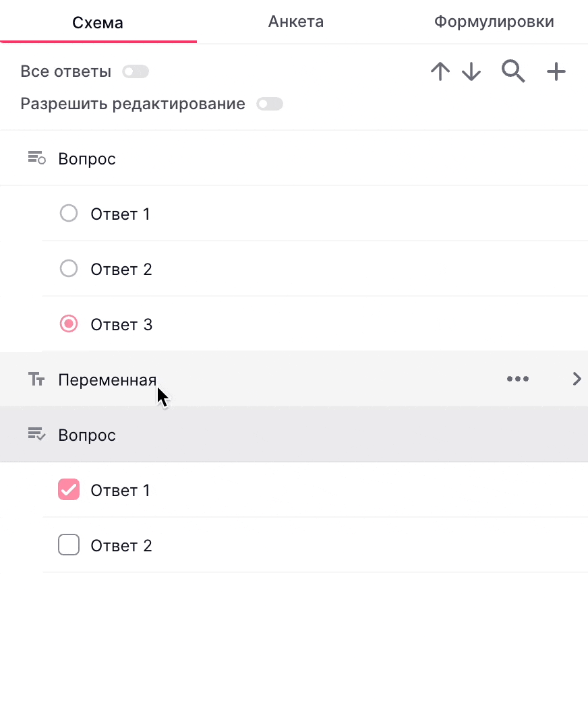Select the Схема tab
Image resolution: width=588 pixels, height=705 pixels.
coord(98,22)
